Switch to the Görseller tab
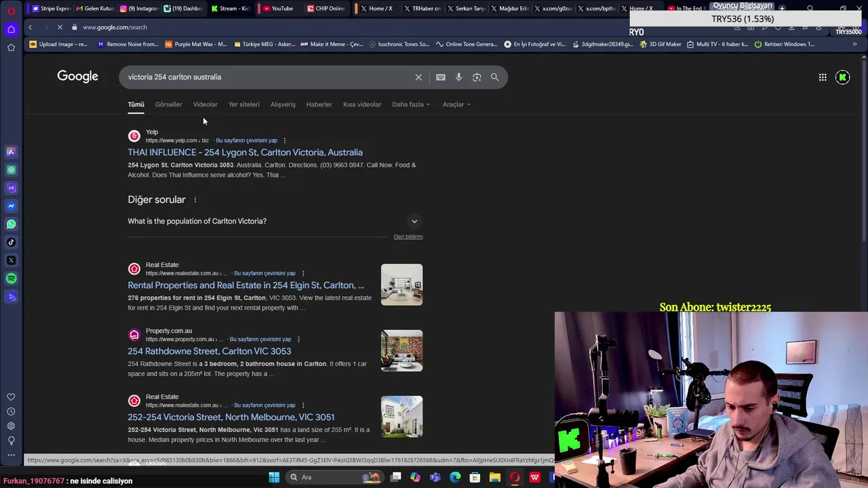Screen dimensions: 868x488 168,104
